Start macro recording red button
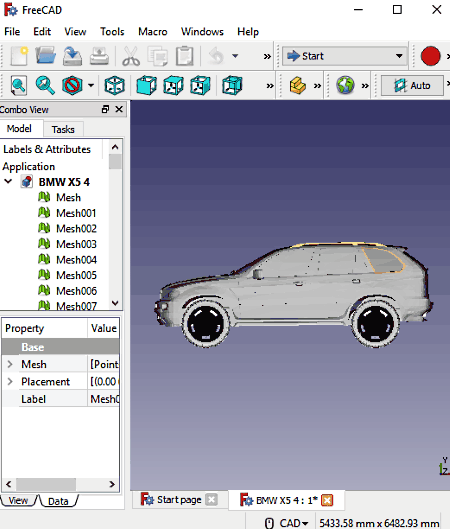Screen dimensions: 450x529 (x=430, y=56)
